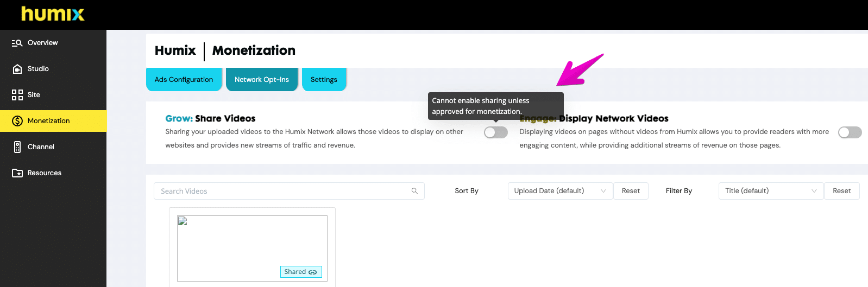Click the Site grid icon
This screenshot has width=868, height=287.
coord(17,95)
